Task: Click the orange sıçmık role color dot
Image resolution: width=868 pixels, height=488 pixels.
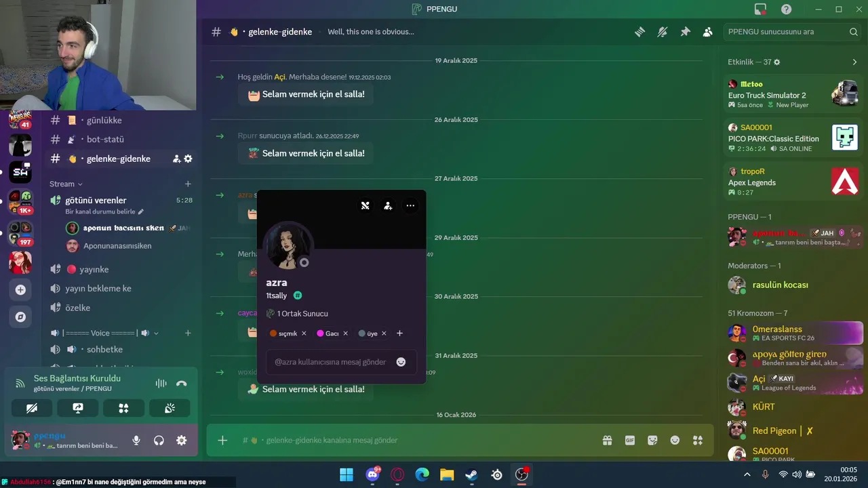Action: click(x=273, y=333)
